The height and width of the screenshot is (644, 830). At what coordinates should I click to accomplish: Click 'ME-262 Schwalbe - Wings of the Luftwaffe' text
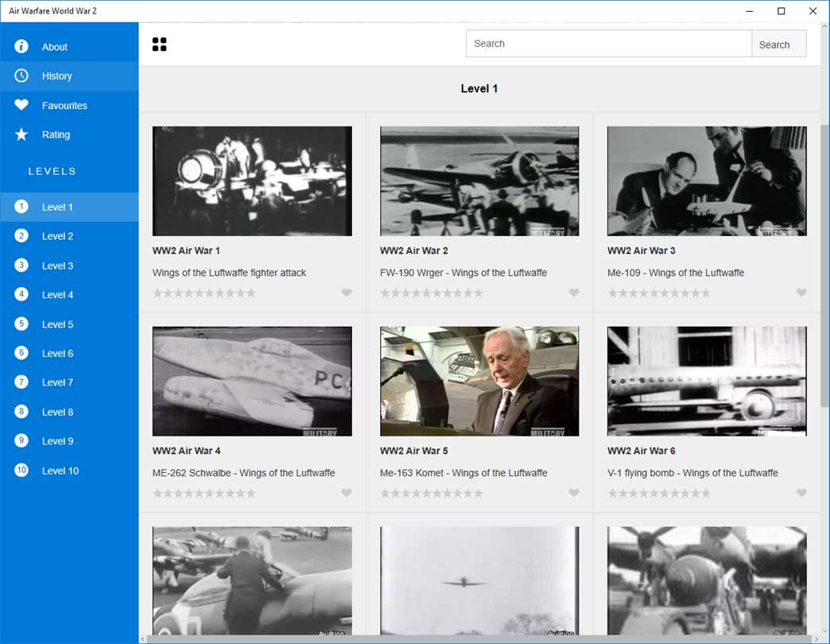click(243, 472)
